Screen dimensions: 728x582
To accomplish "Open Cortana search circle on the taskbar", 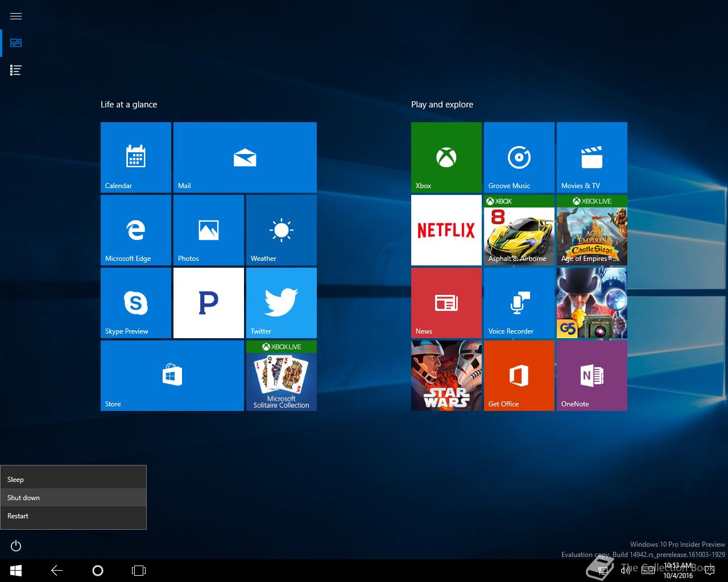I will (x=98, y=571).
